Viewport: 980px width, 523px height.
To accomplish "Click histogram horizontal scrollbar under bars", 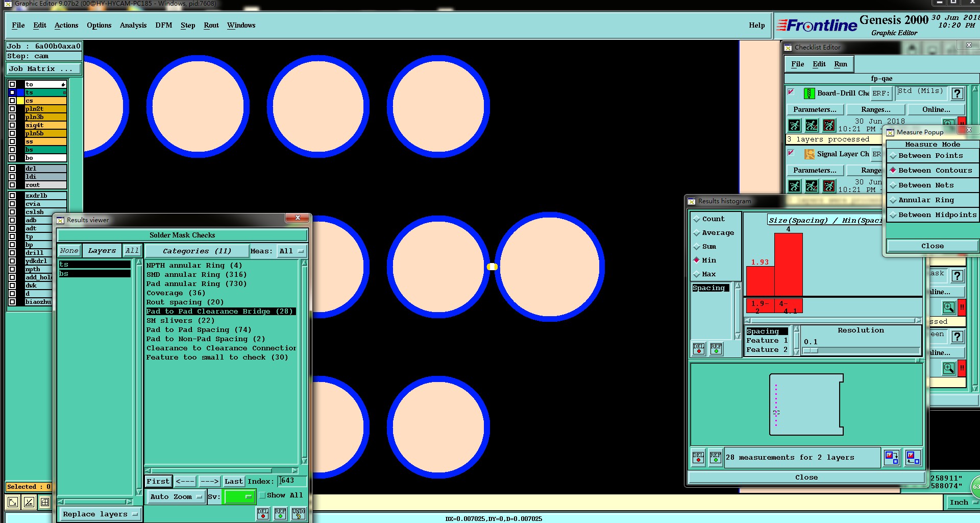I will coord(833,321).
